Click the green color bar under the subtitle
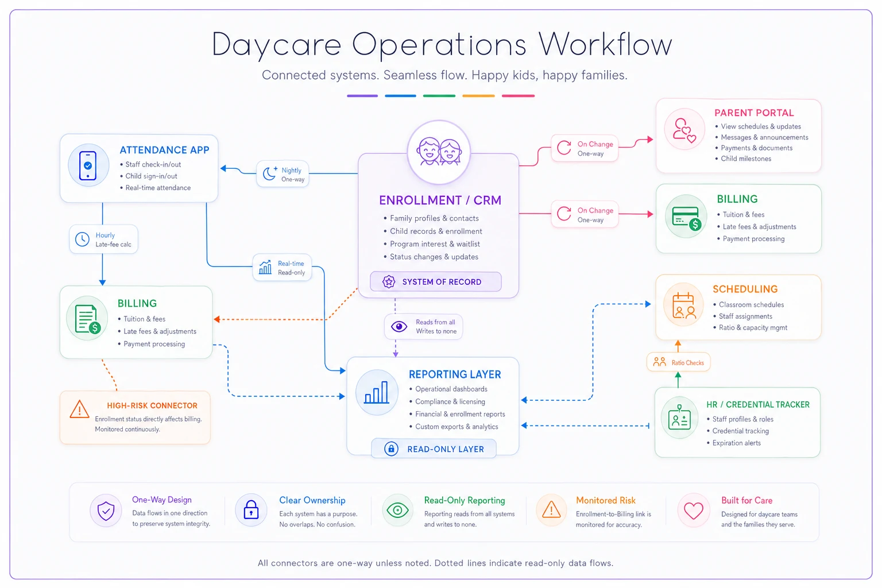 coord(439,96)
